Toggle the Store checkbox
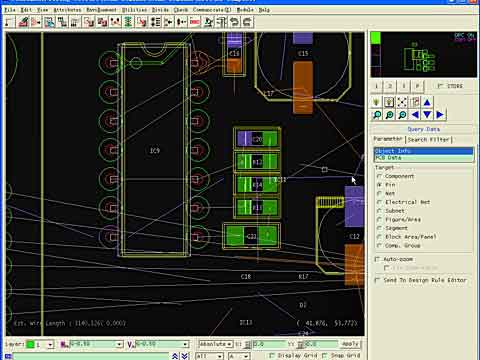480x360 pixels. [440, 86]
